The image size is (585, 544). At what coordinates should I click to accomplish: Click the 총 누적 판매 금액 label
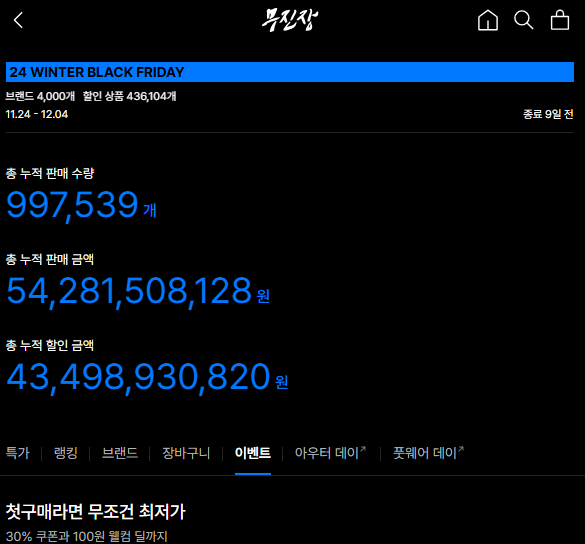click(x=50, y=259)
